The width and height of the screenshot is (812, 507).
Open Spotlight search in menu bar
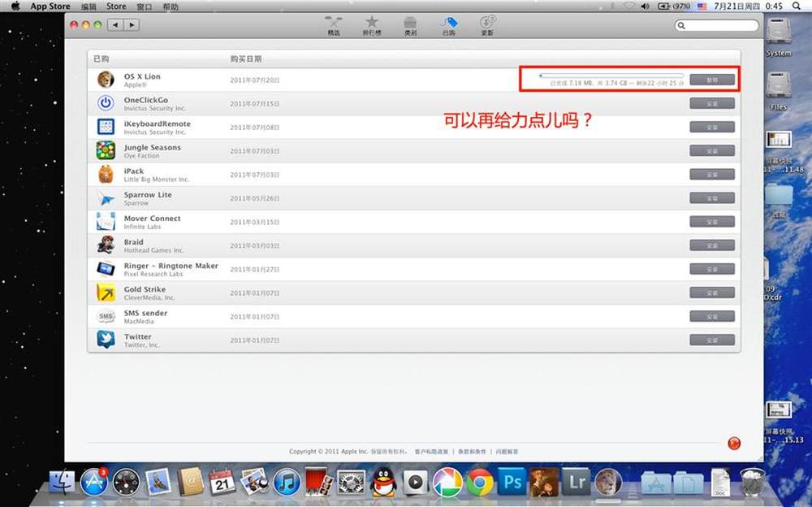pos(797,6)
